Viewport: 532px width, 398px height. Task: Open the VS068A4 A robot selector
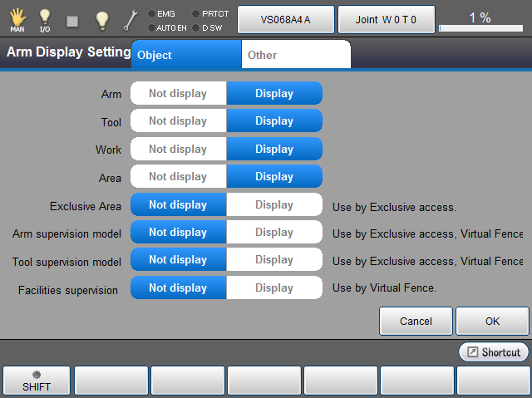[285, 19]
